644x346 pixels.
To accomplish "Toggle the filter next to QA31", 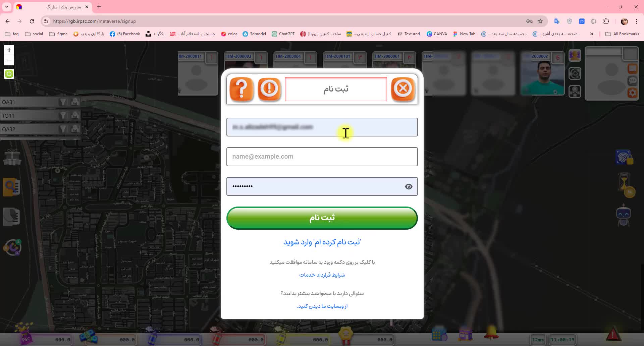I will tap(63, 102).
